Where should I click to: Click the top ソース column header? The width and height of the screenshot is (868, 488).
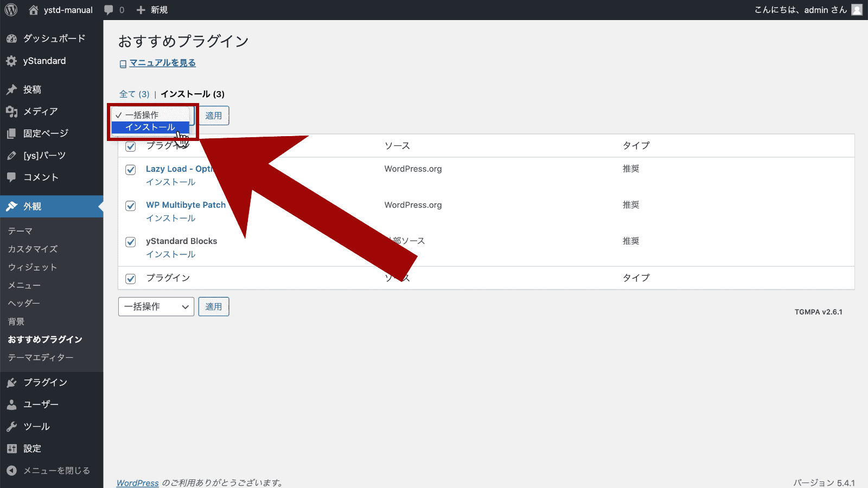398,146
